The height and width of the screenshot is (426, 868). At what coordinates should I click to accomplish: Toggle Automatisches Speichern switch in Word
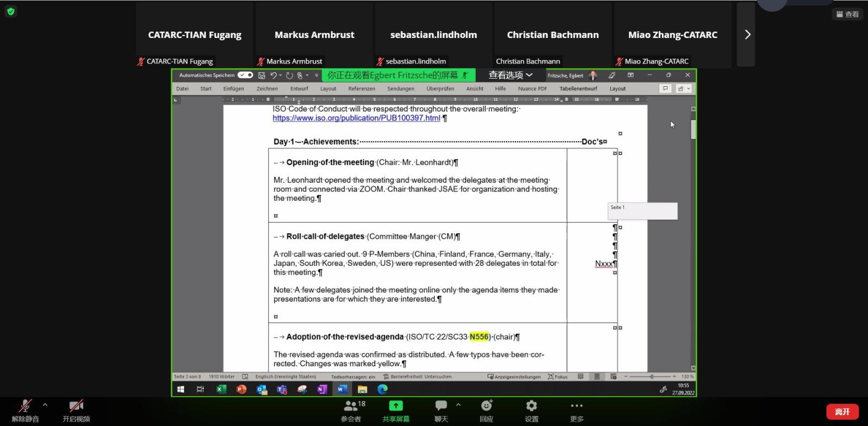coord(245,75)
